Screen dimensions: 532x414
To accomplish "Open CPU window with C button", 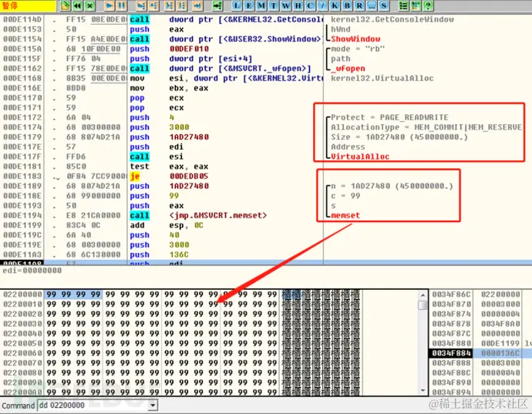I will (x=310, y=5).
